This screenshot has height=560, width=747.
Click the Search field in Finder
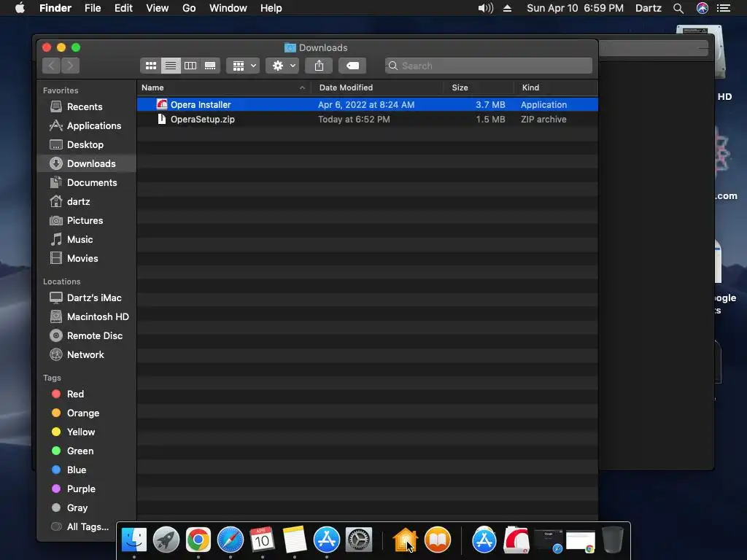point(489,66)
